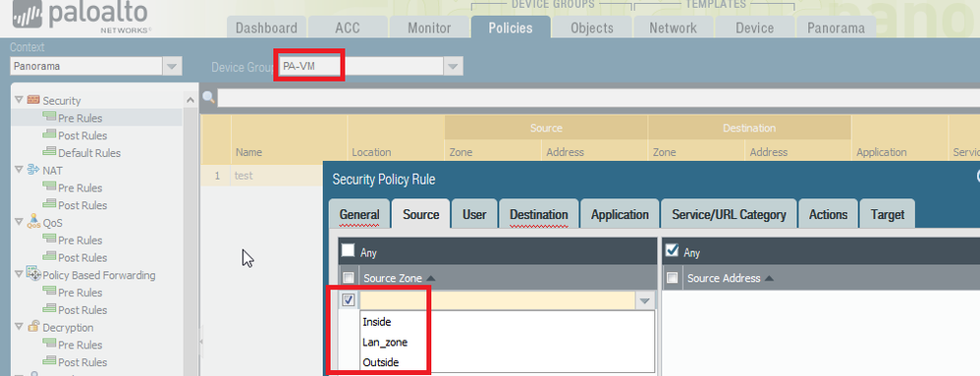Select NAT Post Rules

[x=82, y=205]
